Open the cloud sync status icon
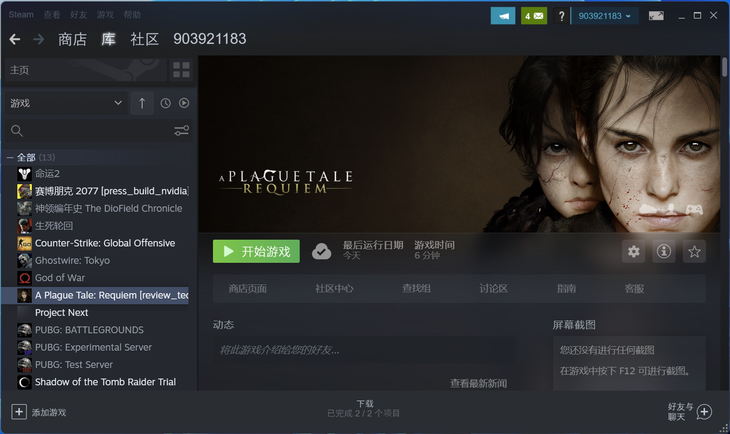The image size is (730, 434). coord(321,251)
